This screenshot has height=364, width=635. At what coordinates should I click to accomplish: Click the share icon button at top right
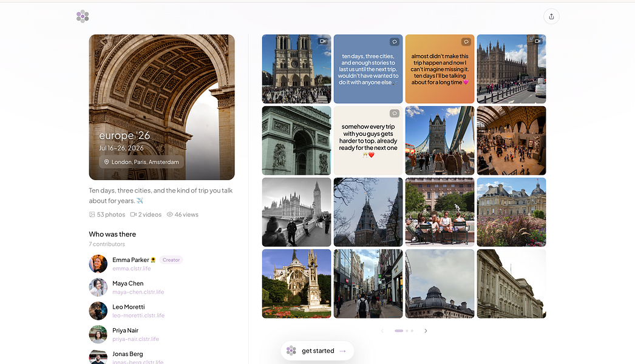pyautogui.click(x=551, y=16)
